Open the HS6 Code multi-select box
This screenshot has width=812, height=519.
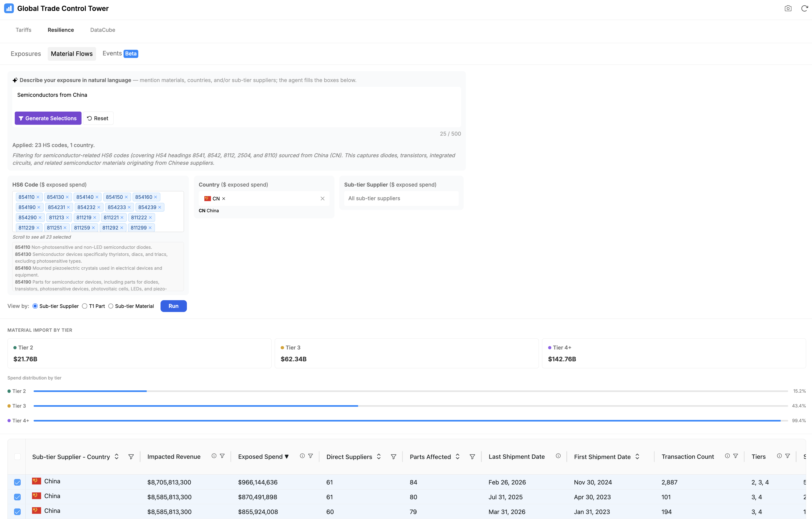(x=98, y=212)
